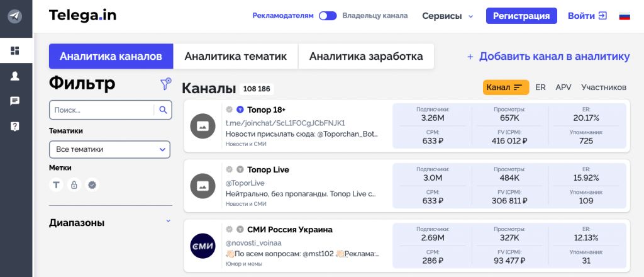Open the help question-mark sidebar icon
The height and width of the screenshot is (277, 644).
15,126
